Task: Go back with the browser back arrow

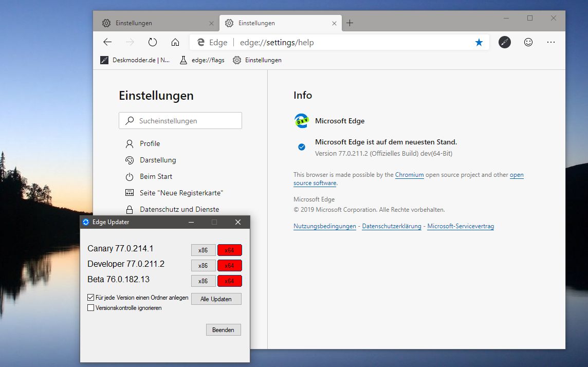Action: coord(107,42)
